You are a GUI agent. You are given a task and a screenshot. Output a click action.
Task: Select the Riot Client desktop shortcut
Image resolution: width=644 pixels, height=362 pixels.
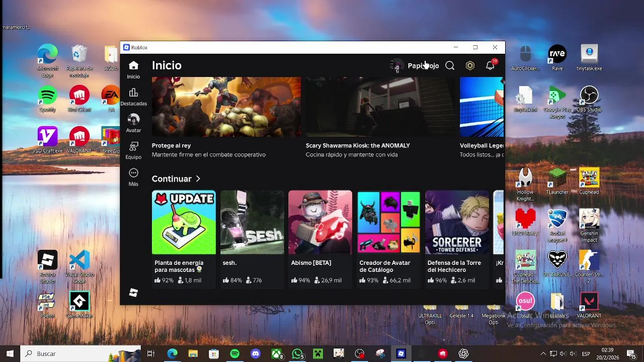[79, 99]
